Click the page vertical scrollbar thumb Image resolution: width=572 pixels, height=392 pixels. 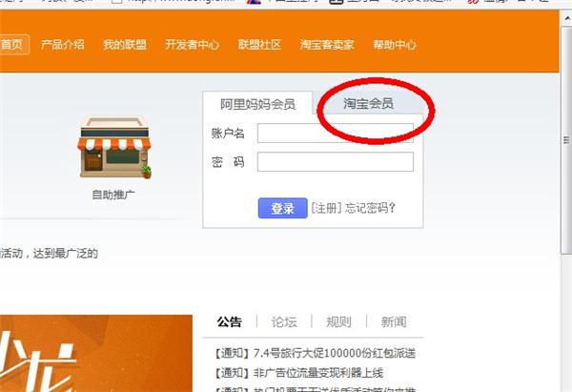(x=566, y=139)
